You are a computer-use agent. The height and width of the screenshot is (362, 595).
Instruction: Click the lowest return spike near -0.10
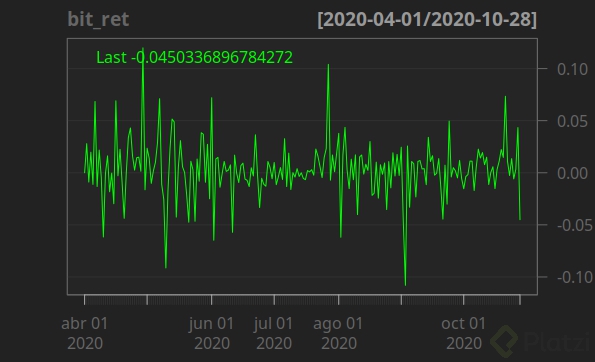(x=405, y=285)
